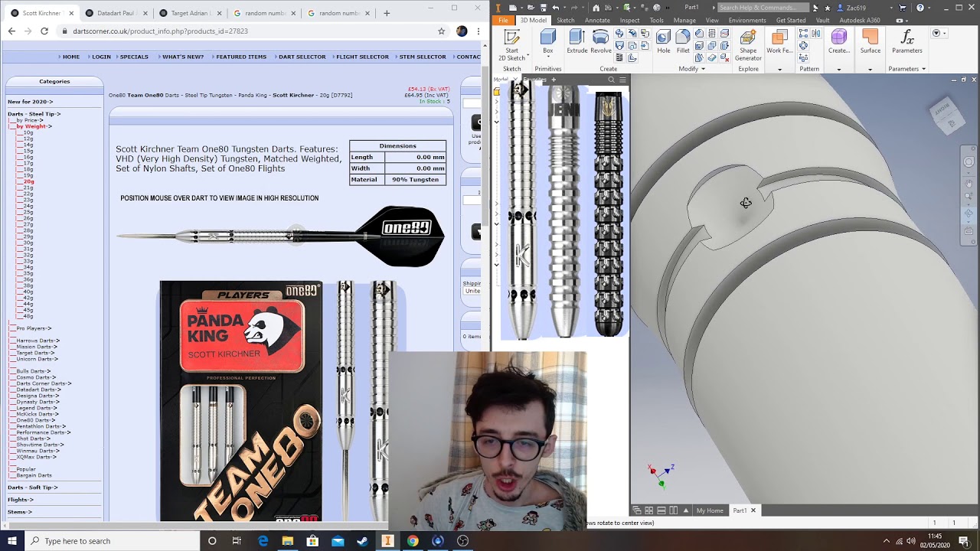The height and width of the screenshot is (551, 980).
Task: Switch to the Manage ribbon tab
Action: click(684, 21)
